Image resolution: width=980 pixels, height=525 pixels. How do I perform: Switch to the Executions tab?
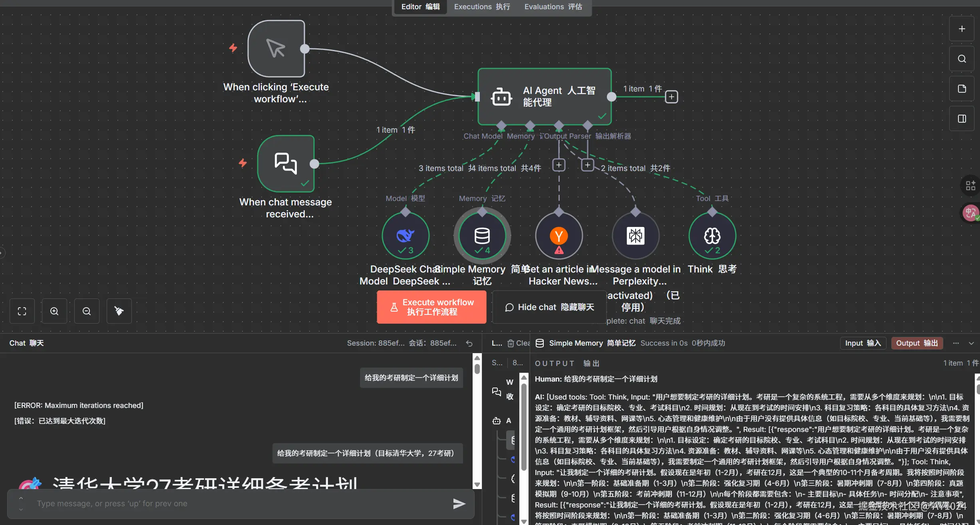click(x=482, y=7)
